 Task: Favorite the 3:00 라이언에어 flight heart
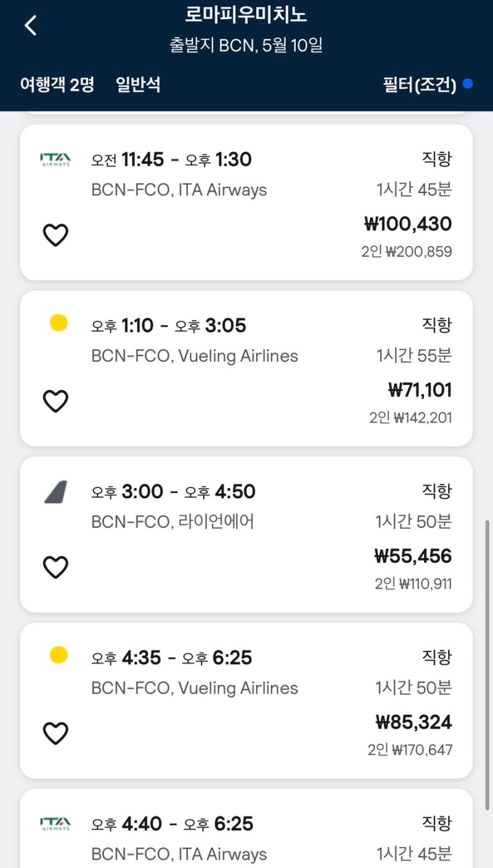point(55,567)
